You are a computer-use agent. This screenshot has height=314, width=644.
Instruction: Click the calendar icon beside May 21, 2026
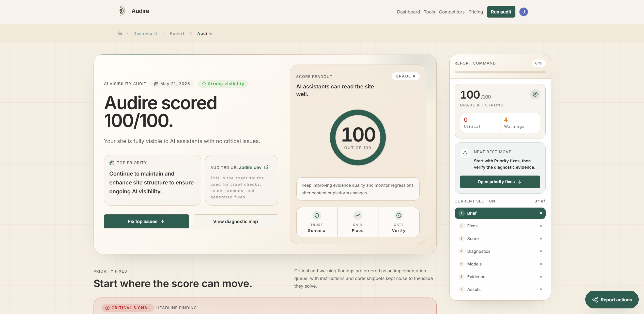[x=156, y=84]
